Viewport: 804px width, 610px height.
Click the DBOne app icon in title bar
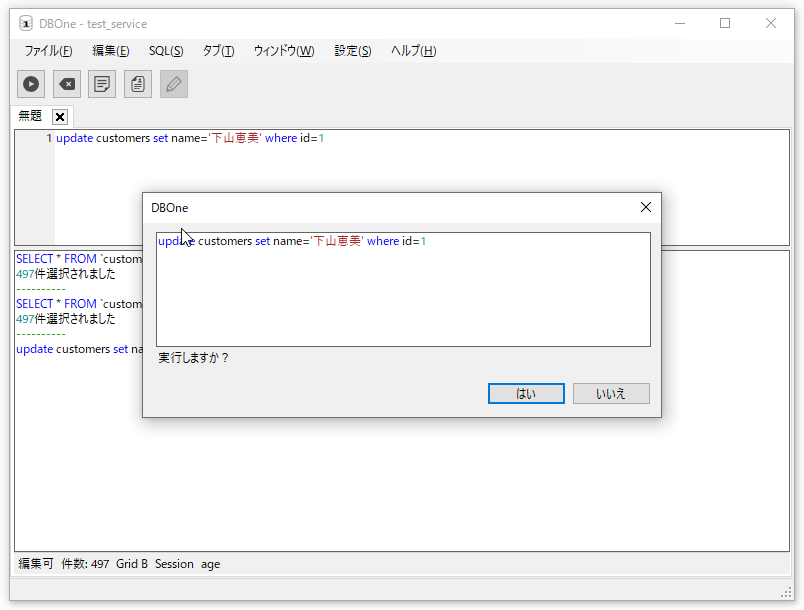(26, 23)
